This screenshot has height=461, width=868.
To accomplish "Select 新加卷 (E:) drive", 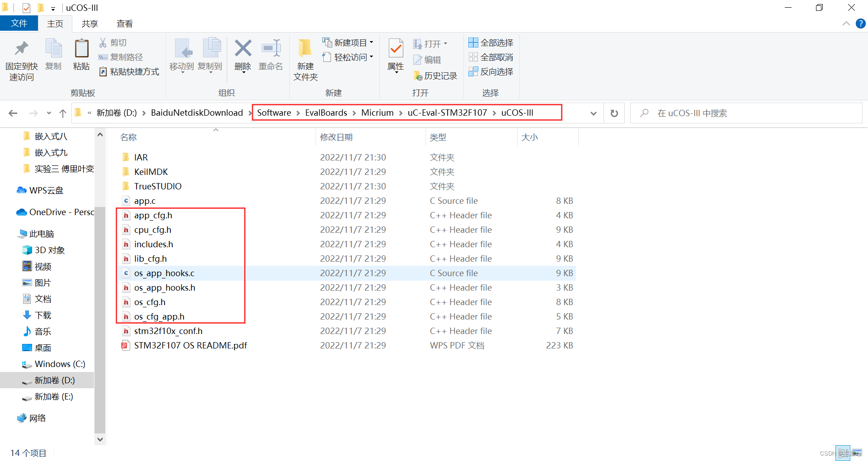I will [x=47, y=396].
